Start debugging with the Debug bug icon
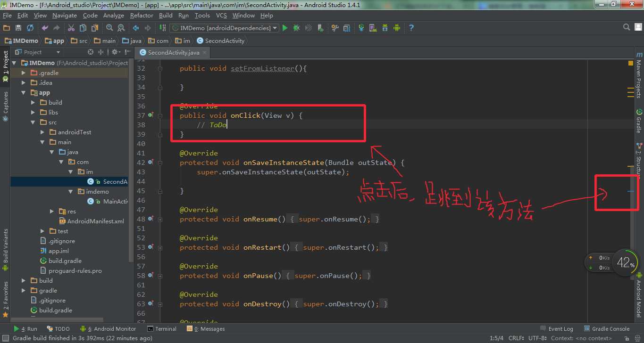 296,28
